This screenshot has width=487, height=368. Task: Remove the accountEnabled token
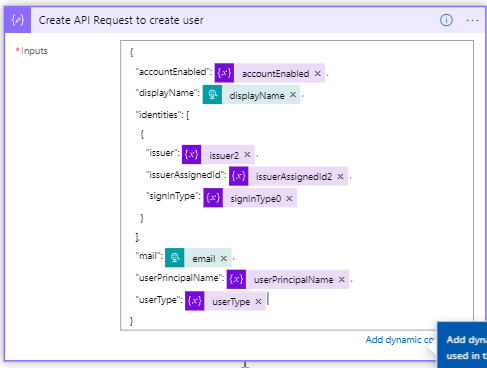tap(318, 73)
